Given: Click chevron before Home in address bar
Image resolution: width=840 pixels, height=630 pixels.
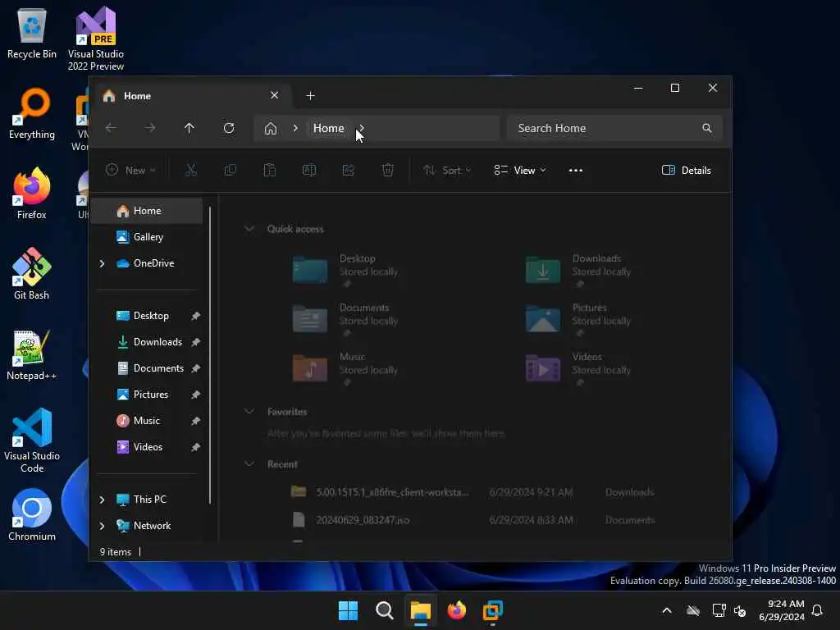Looking at the screenshot, I should click(x=295, y=128).
